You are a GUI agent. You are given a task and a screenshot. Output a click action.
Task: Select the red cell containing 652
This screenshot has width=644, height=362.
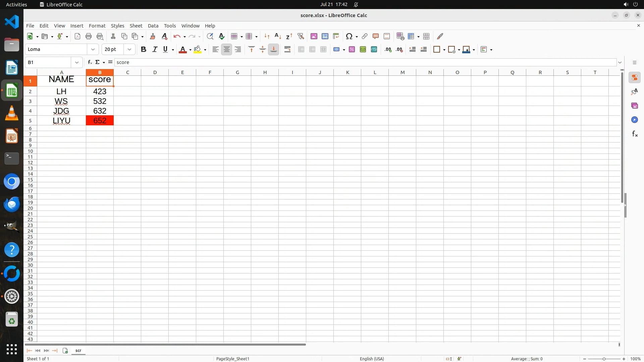click(x=100, y=120)
